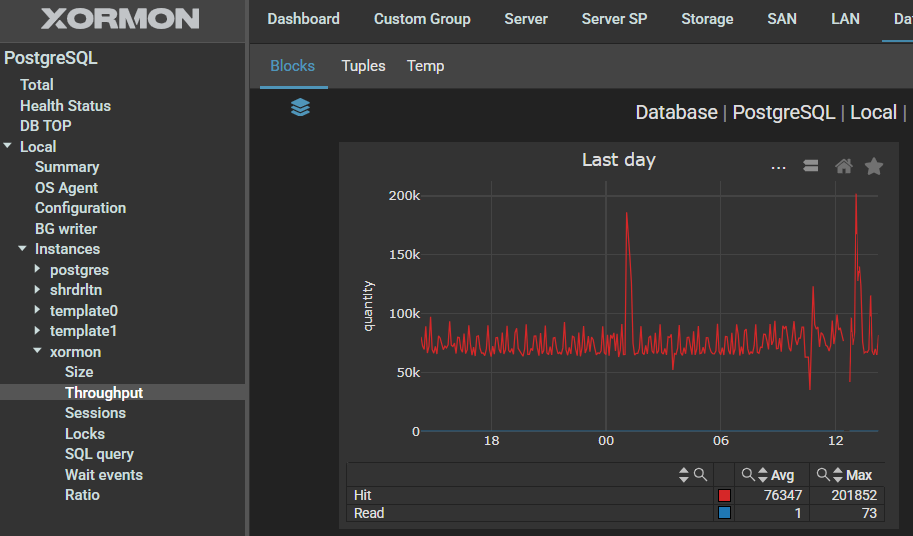This screenshot has width=913, height=536.
Task: Click the layers stack icon
Action: (300, 107)
